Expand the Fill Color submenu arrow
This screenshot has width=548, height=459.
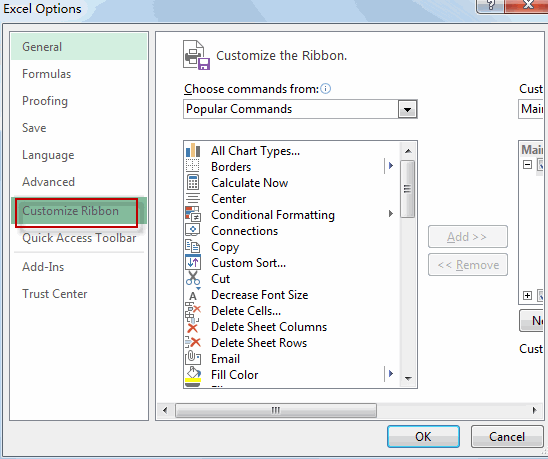(x=391, y=374)
